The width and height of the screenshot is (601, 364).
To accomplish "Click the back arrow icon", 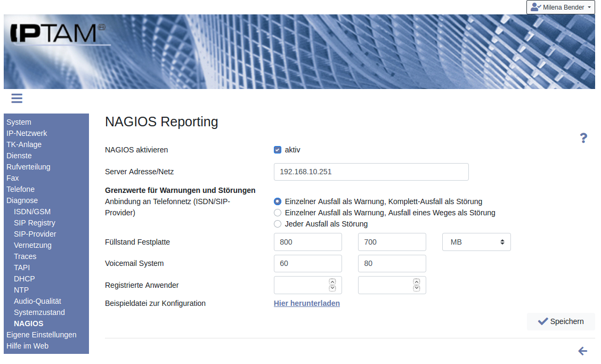I will pos(582,351).
